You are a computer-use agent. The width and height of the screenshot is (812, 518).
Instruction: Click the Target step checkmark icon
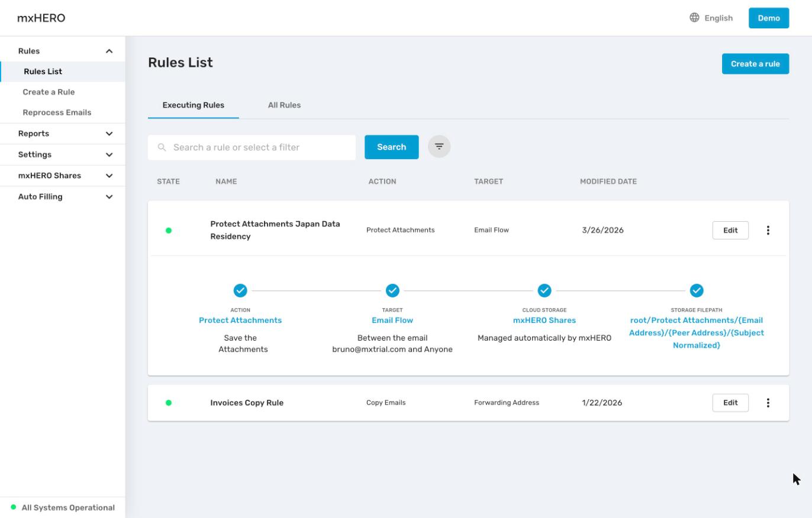click(392, 290)
